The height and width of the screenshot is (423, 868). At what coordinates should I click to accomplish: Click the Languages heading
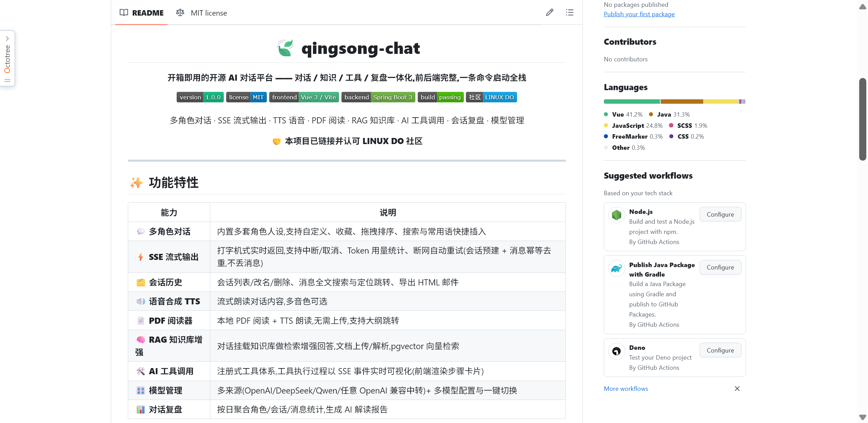click(626, 87)
